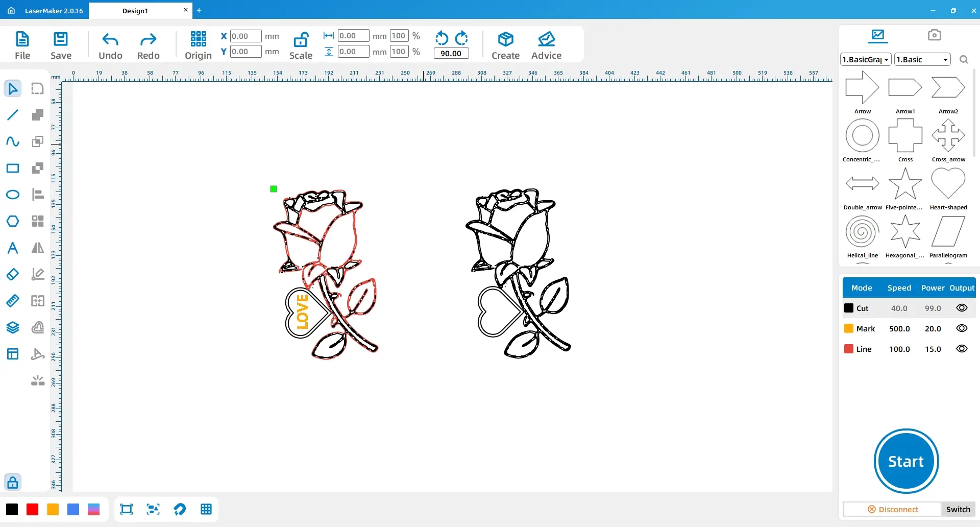Switch to the camera tab
Viewport: 980px width, 527px height.
click(x=934, y=35)
